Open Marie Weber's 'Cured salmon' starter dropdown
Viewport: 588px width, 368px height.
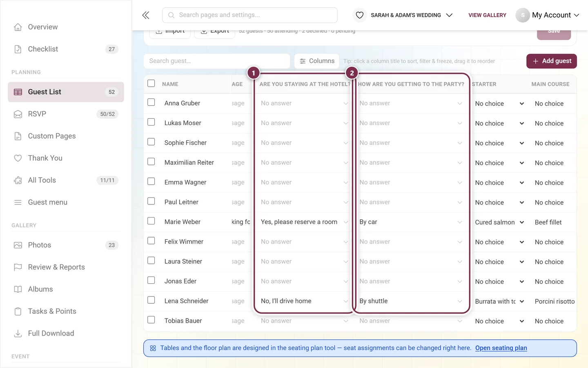pyautogui.click(x=499, y=222)
